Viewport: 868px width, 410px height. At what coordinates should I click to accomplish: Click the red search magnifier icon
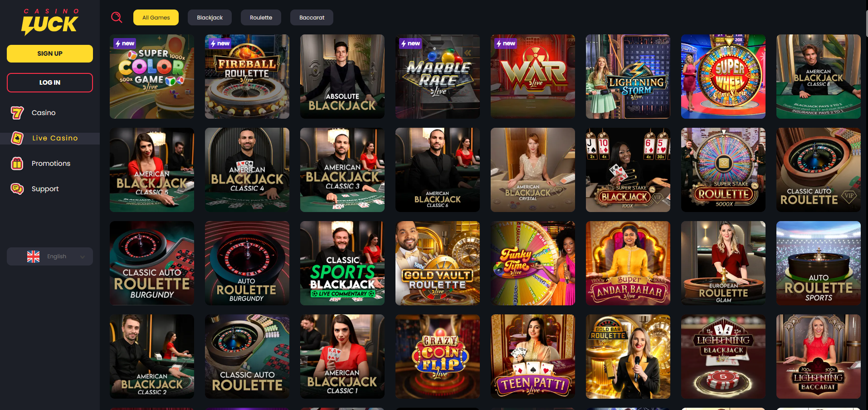117,17
